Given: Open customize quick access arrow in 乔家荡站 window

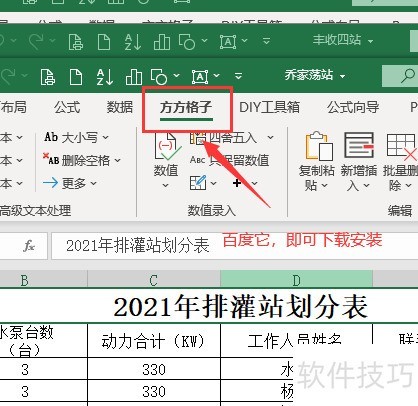Looking at the screenshot, I should point(238,76).
